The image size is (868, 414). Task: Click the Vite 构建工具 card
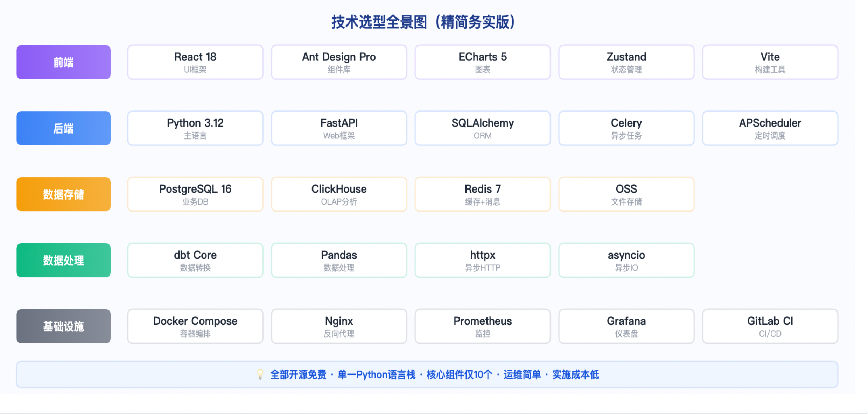click(770, 62)
